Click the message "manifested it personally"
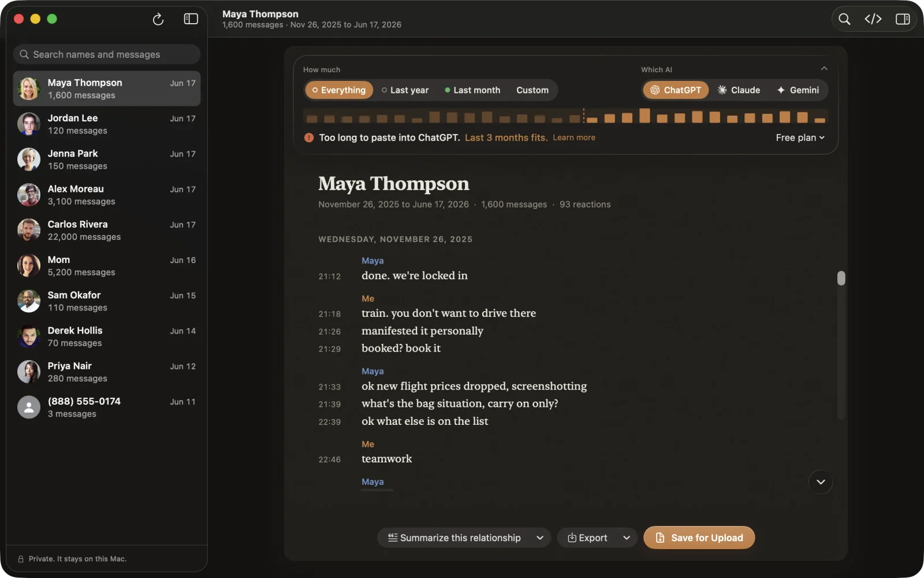 tap(422, 331)
